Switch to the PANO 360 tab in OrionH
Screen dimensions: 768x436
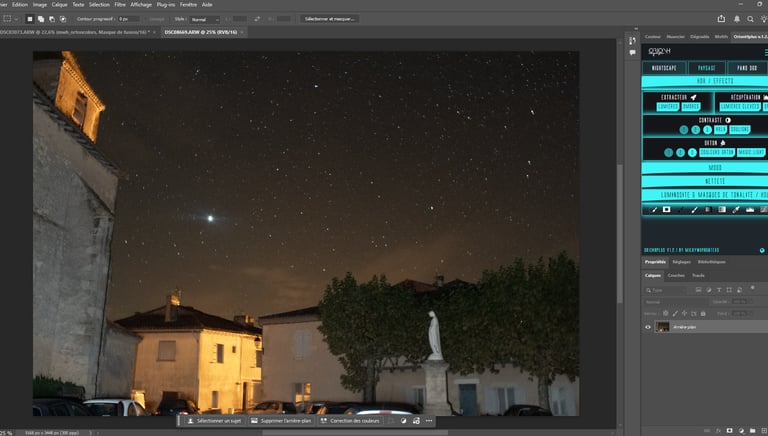[x=747, y=68]
